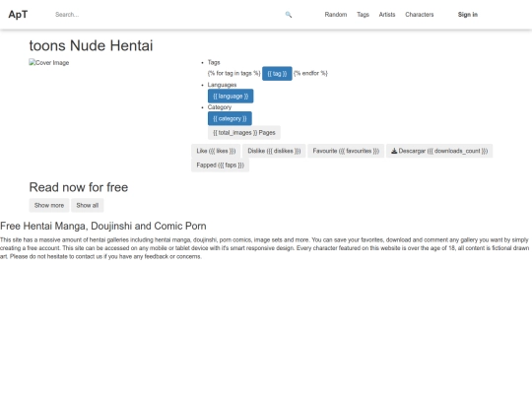Click the 'toons Nude Hentai' page title

click(x=91, y=45)
